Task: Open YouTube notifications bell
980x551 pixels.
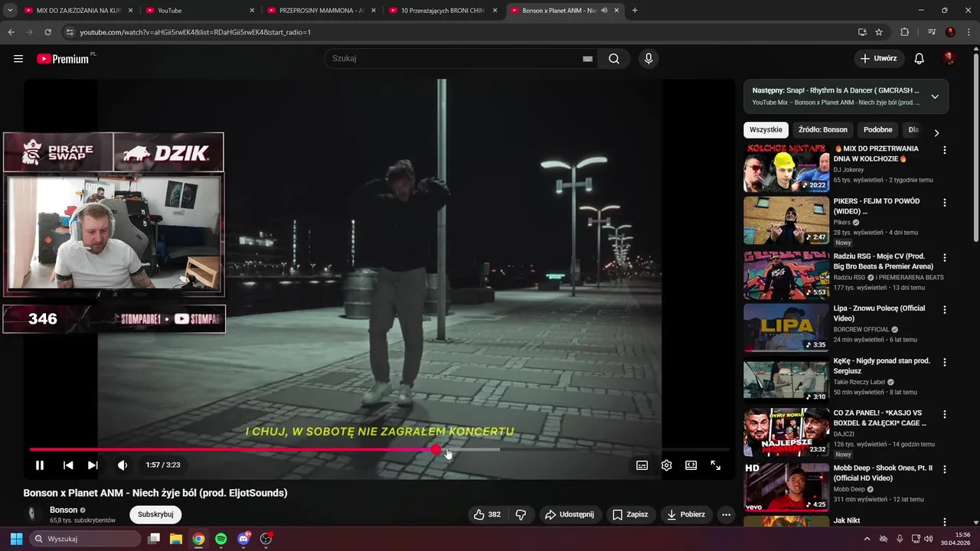Action: [x=920, y=59]
